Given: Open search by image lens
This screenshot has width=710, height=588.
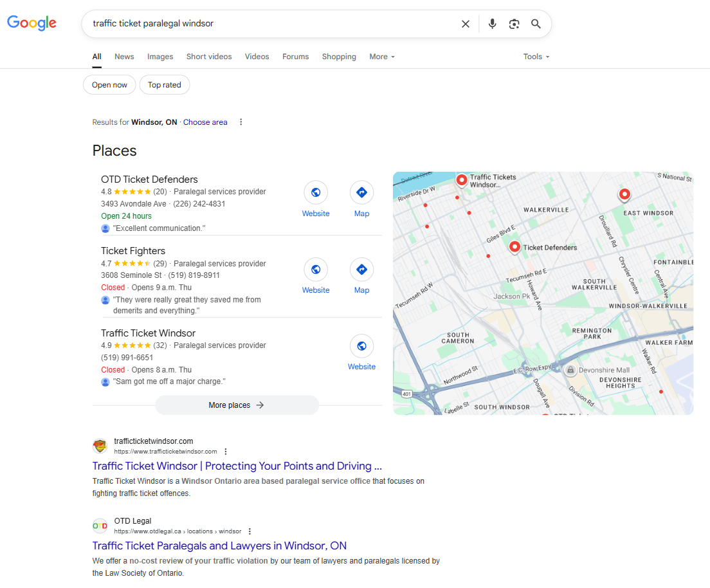Looking at the screenshot, I should click(x=514, y=24).
